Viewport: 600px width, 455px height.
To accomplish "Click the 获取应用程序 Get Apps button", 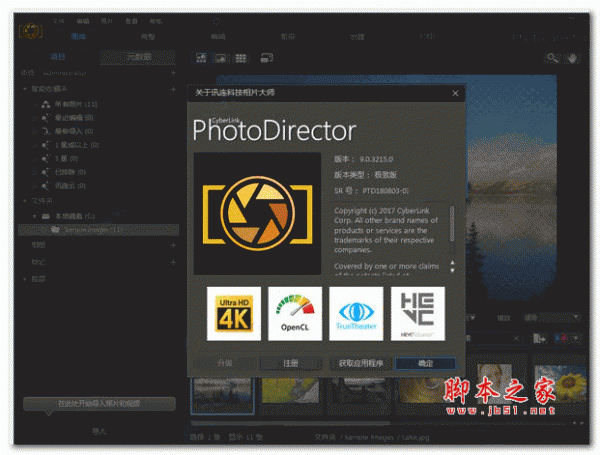I will click(361, 363).
